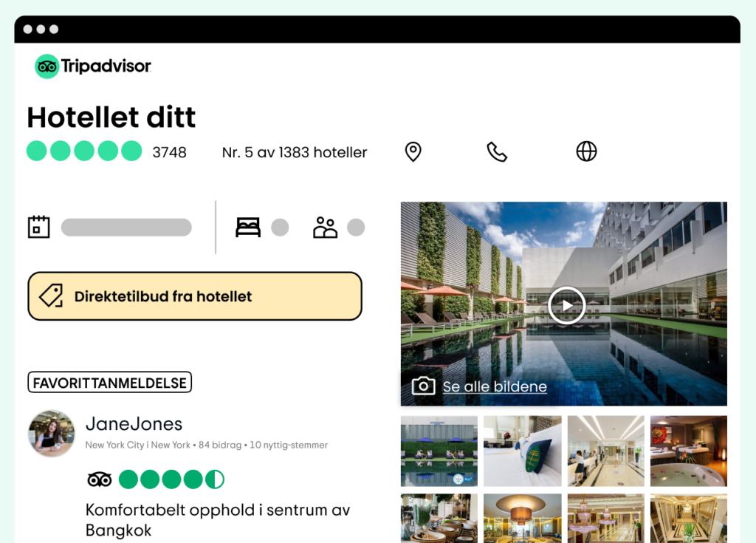Viewport: 756px width, 543px height.
Task: Click the 3748 reviews count
Action: [169, 152]
